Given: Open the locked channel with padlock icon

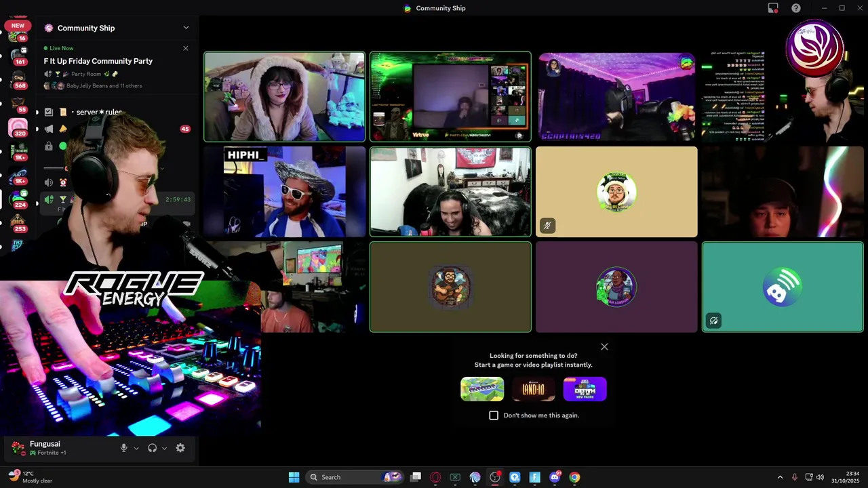Looking at the screenshot, I should [x=49, y=146].
